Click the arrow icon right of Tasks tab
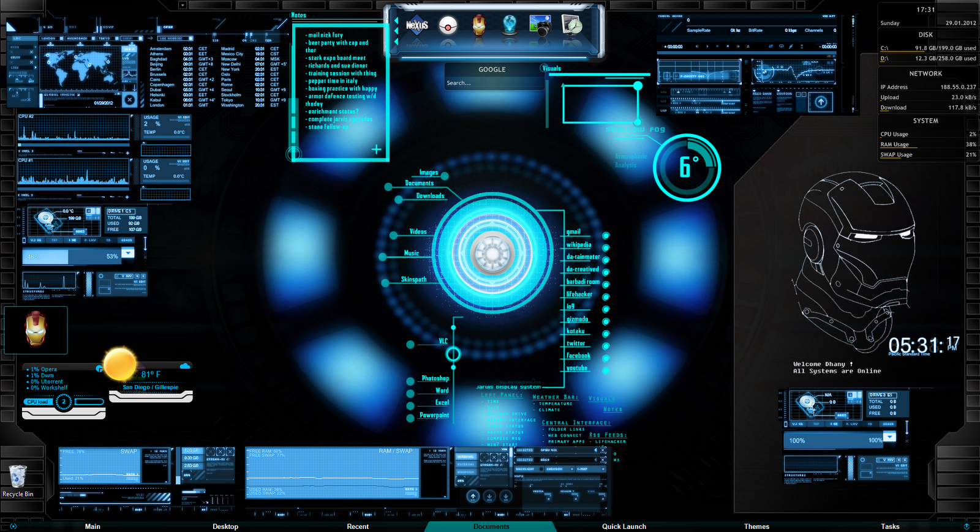This screenshot has width=980, height=532. click(x=967, y=526)
